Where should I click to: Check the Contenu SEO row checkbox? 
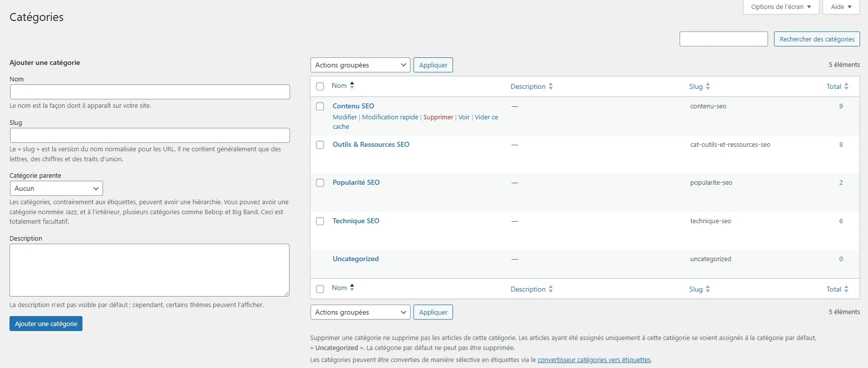pyautogui.click(x=320, y=106)
